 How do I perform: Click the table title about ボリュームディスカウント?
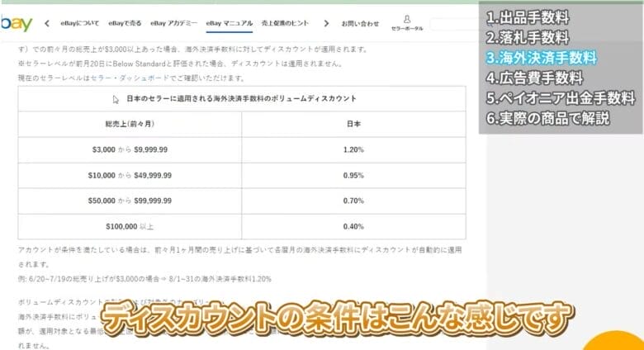[x=241, y=98]
